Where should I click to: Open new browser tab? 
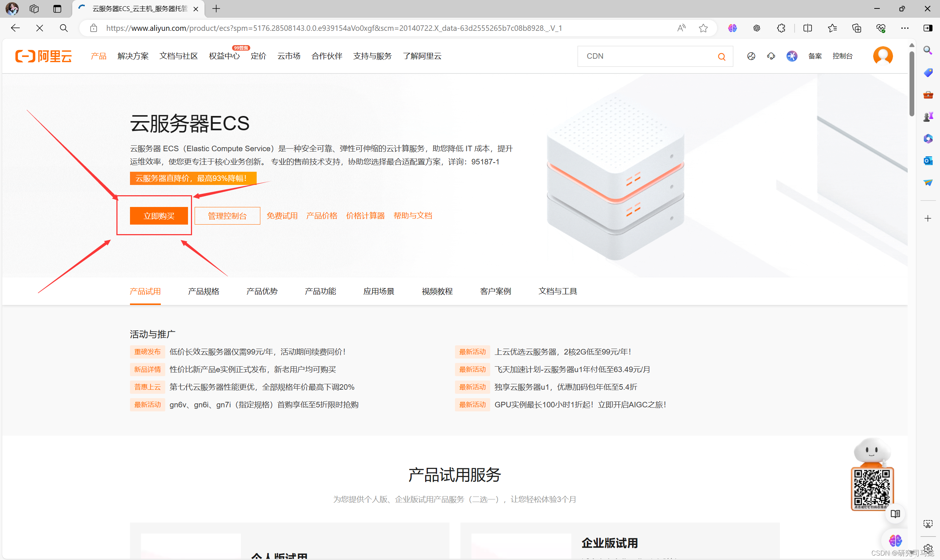[x=216, y=9]
